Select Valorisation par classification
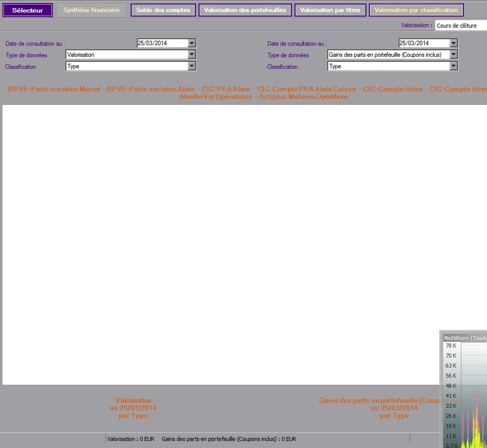 coord(416,10)
